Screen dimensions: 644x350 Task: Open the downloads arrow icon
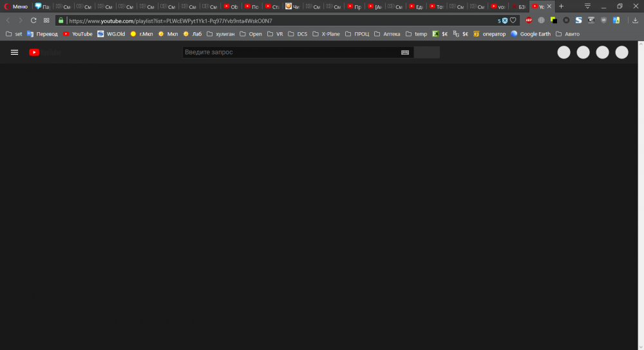(635, 21)
